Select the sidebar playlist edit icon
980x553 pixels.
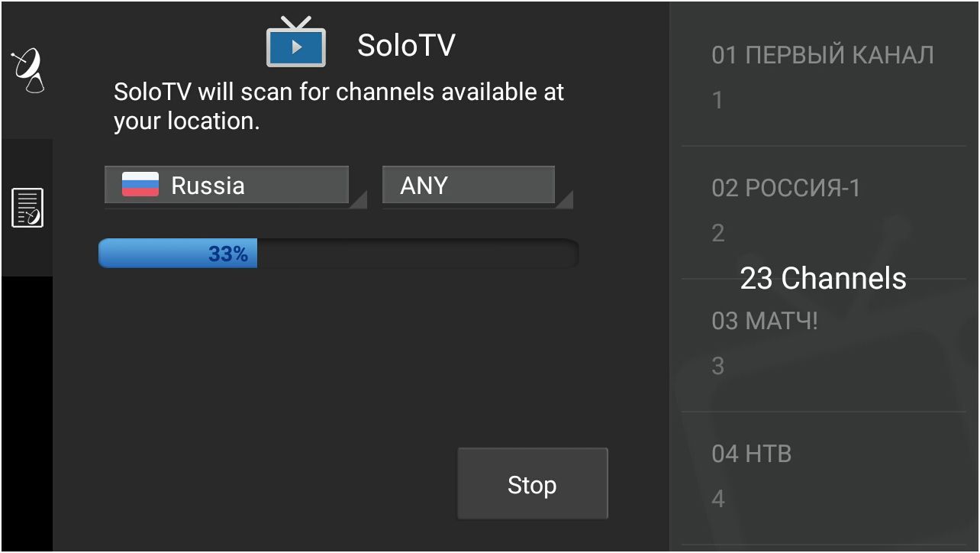tap(28, 206)
